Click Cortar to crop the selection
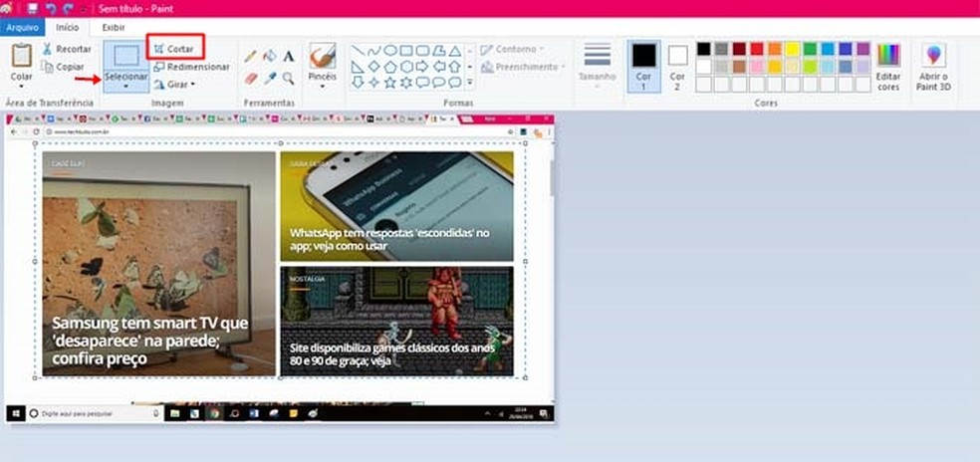The width and height of the screenshot is (980, 462). coord(175,49)
